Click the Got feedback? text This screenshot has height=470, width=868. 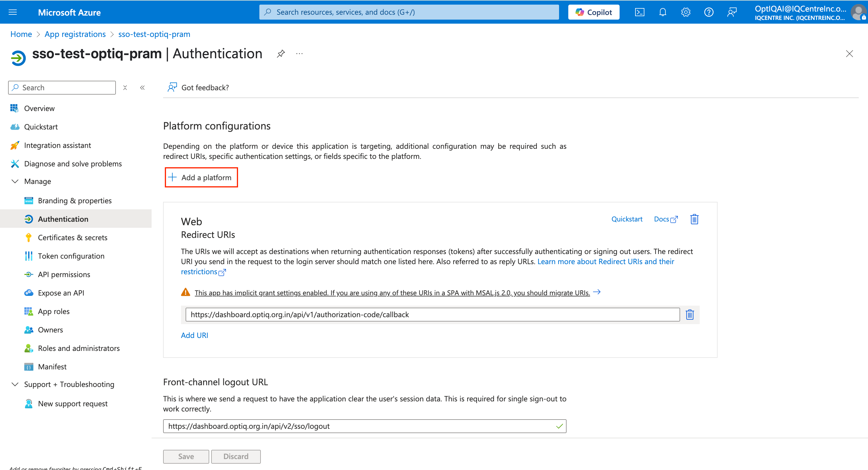205,88
